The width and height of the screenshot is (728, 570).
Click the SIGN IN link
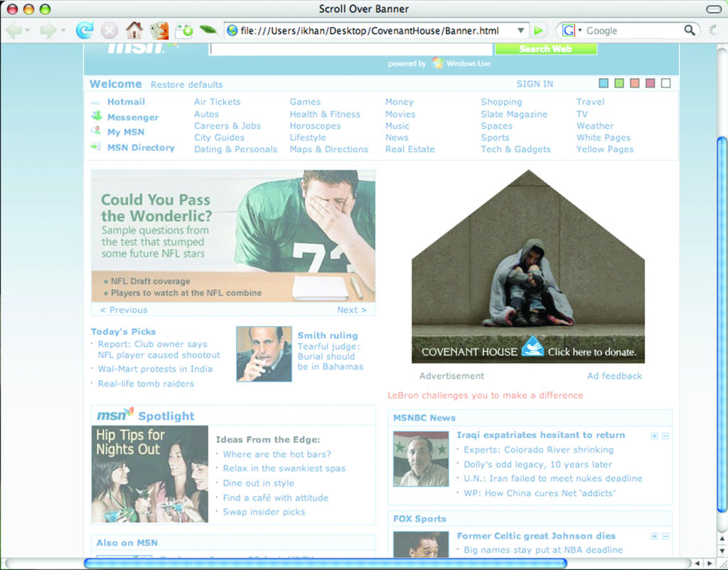click(x=535, y=84)
